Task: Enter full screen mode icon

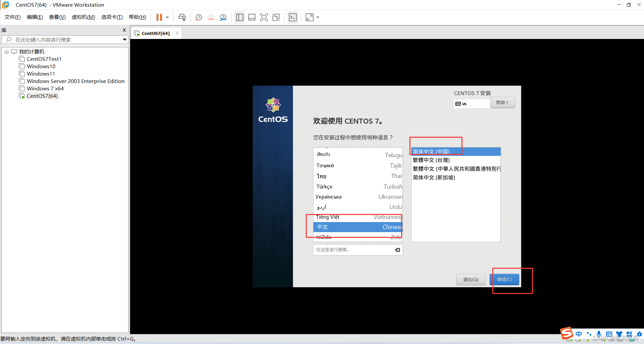Action: [264, 17]
